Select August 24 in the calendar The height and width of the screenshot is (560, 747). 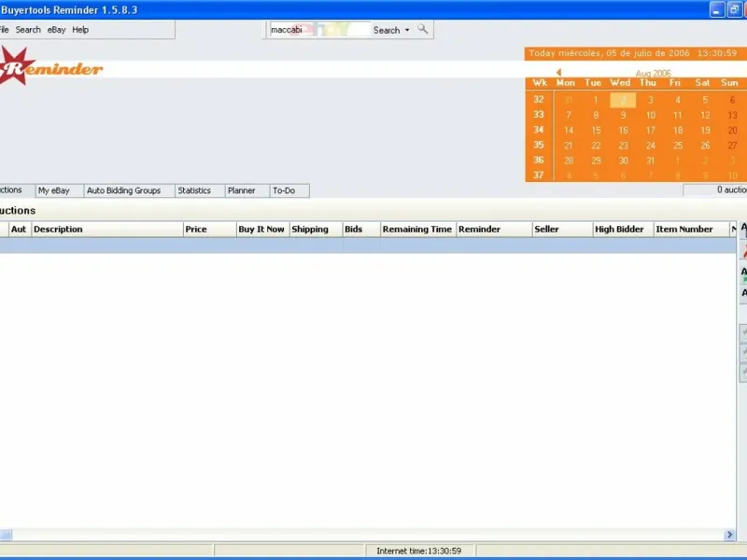650,146
